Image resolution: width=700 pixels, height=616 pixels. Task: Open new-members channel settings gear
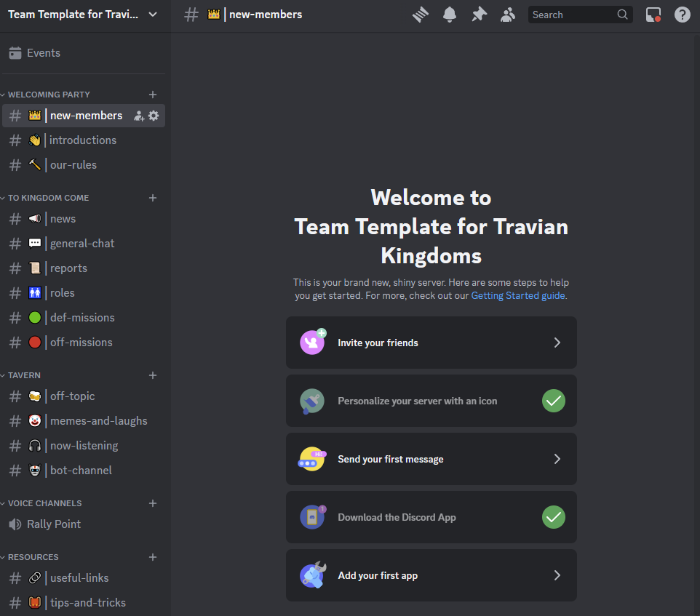pos(154,116)
